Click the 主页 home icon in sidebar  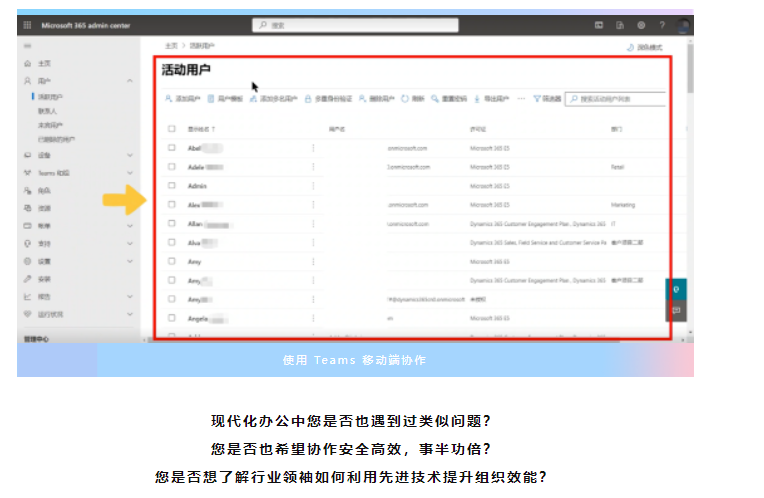pyautogui.click(x=27, y=63)
